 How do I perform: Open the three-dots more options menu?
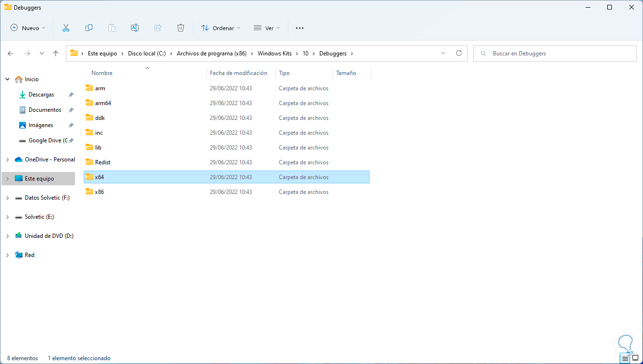(300, 28)
